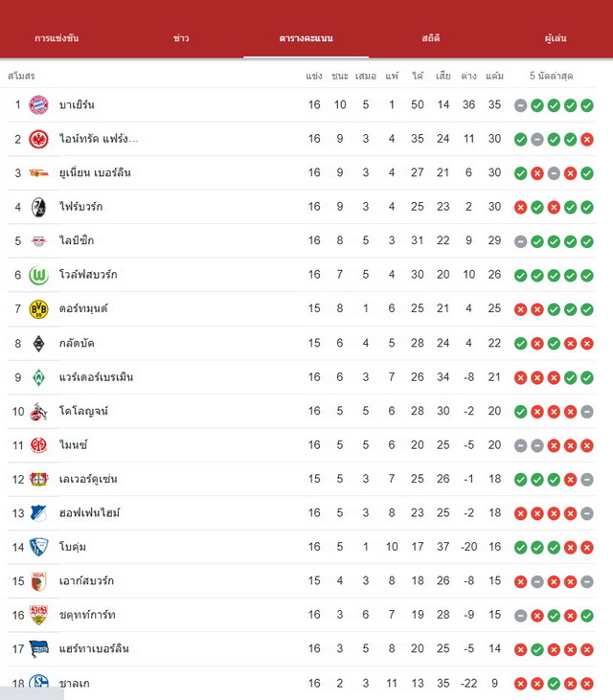Click the Stuttgart row in standings
This screenshot has width=613, height=700.
tap(302, 615)
